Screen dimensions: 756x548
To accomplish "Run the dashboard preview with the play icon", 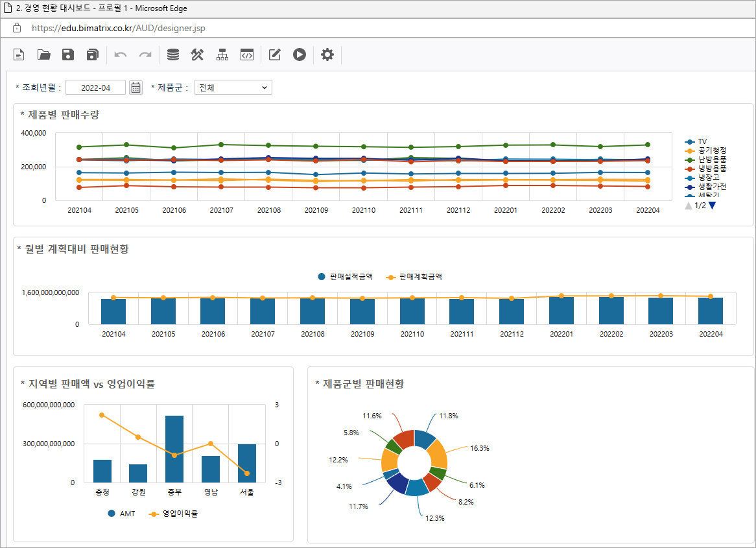I will pyautogui.click(x=299, y=55).
